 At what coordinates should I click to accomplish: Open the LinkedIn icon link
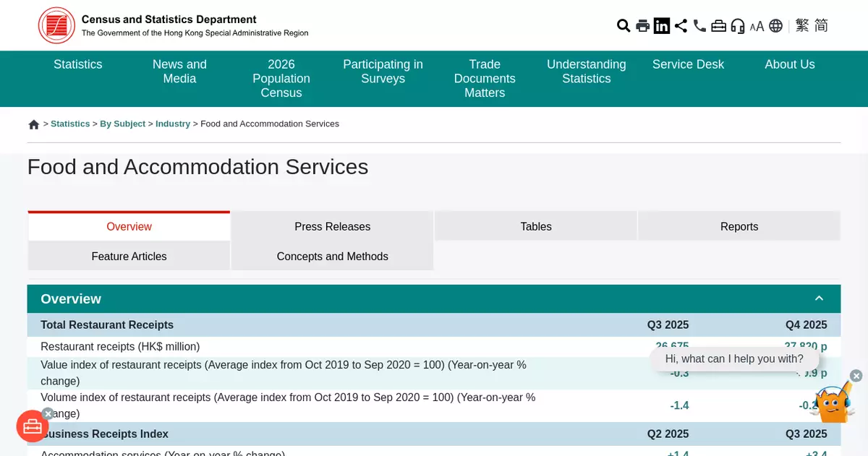point(662,26)
